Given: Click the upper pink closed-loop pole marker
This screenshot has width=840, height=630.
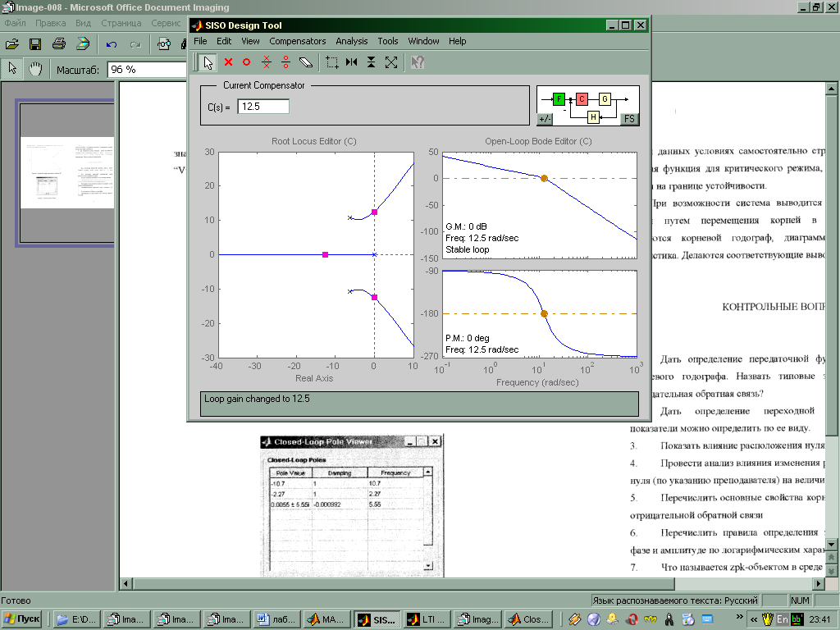Looking at the screenshot, I should click(374, 212).
